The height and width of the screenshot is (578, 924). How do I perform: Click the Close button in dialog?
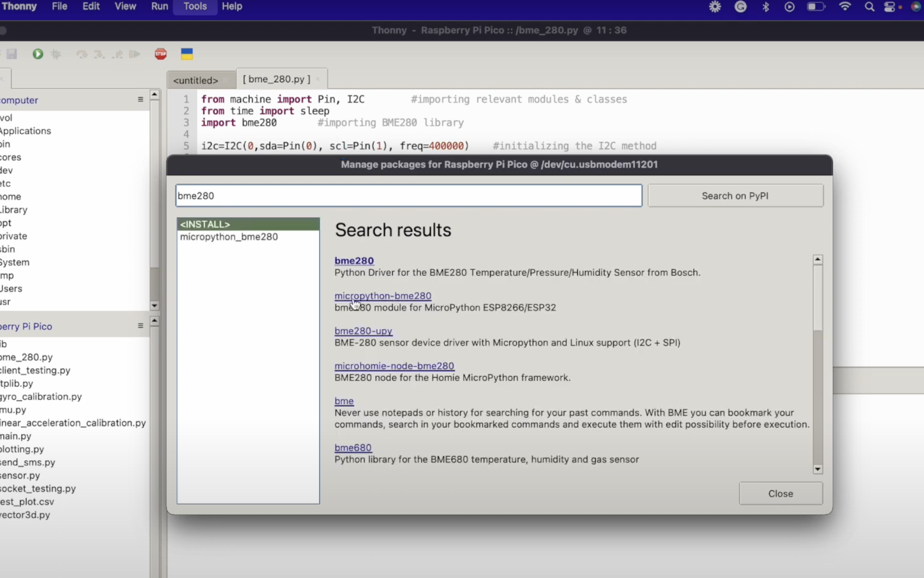click(x=781, y=494)
